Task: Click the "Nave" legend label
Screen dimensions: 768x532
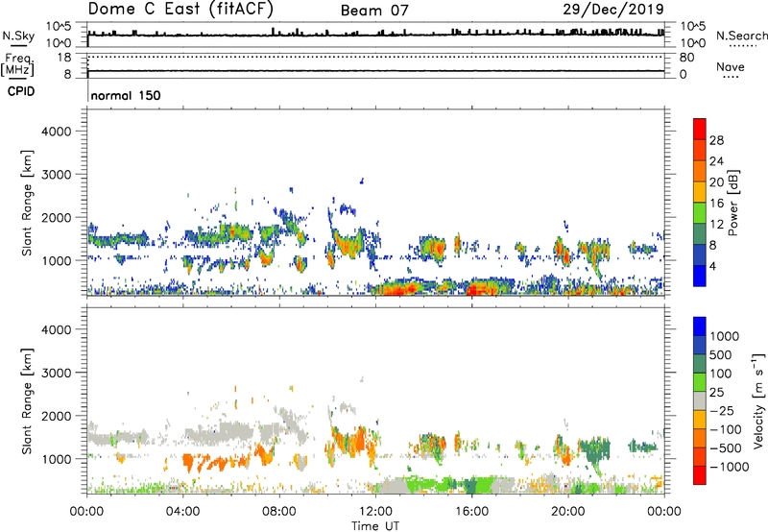Action: [x=731, y=67]
